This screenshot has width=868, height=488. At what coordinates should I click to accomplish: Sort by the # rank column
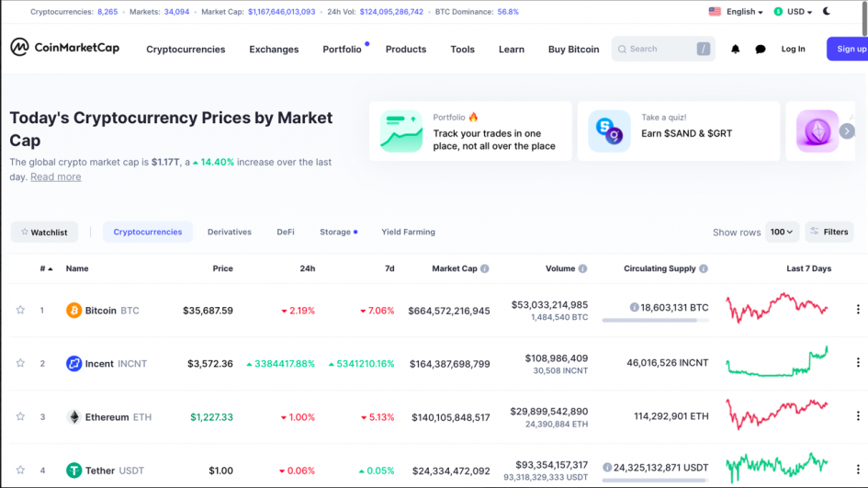point(46,268)
